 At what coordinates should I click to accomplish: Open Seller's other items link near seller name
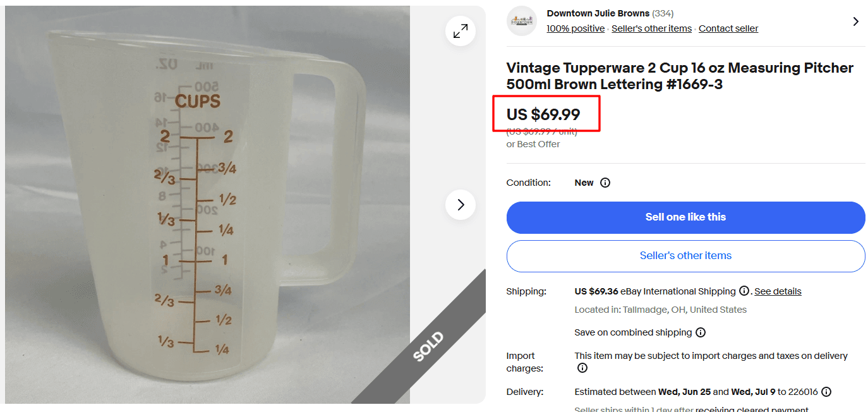(651, 28)
